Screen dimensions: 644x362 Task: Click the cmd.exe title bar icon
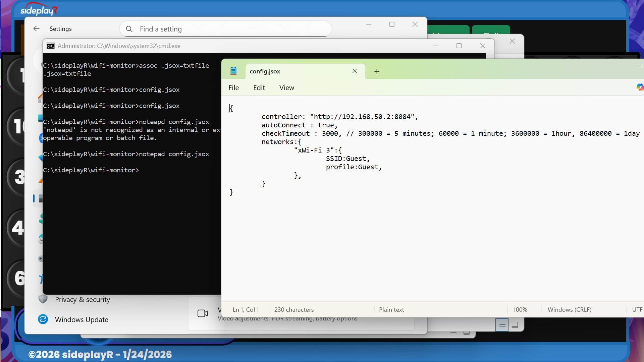pyautogui.click(x=51, y=46)
